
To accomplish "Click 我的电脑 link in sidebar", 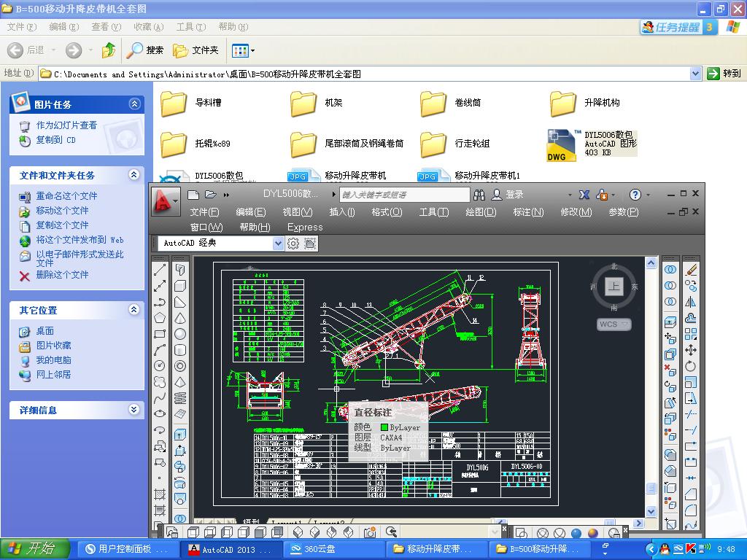I will pos(53,360).
